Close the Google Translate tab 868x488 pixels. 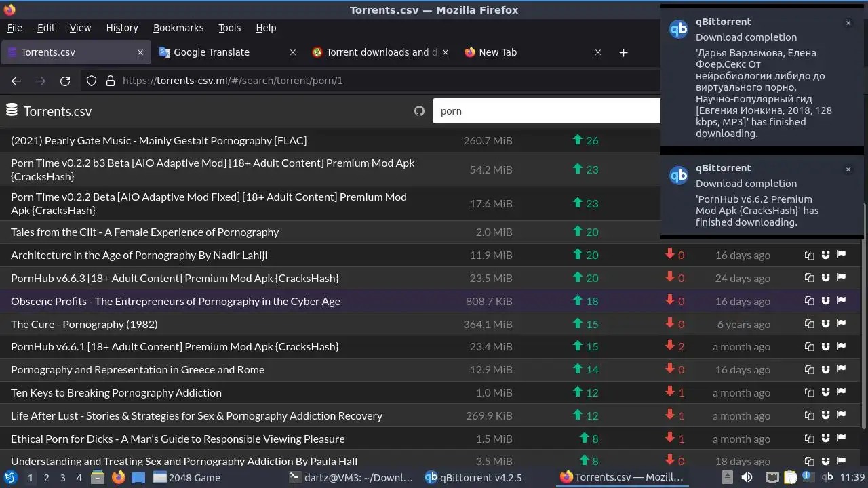pos(293,52)
